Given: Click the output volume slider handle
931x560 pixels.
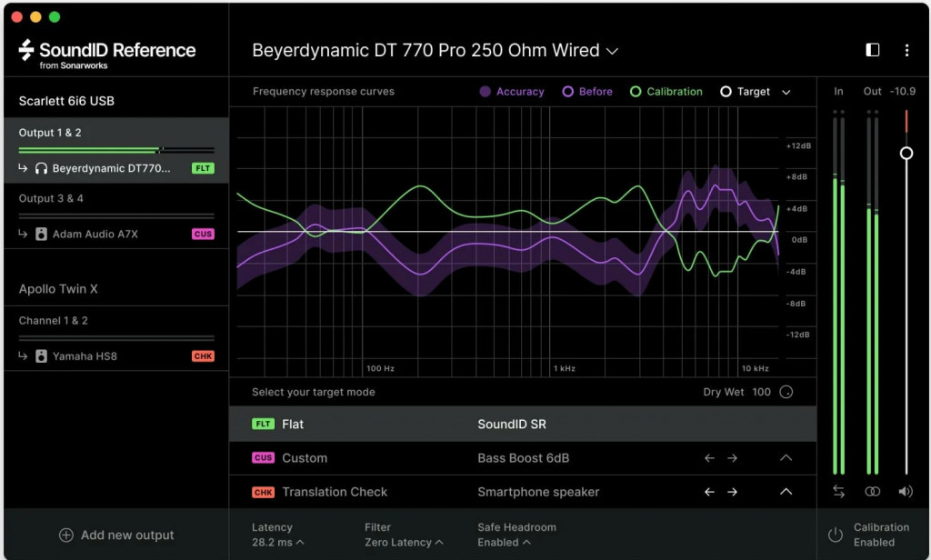Looking at the screenshot, I should pos(906,154).
